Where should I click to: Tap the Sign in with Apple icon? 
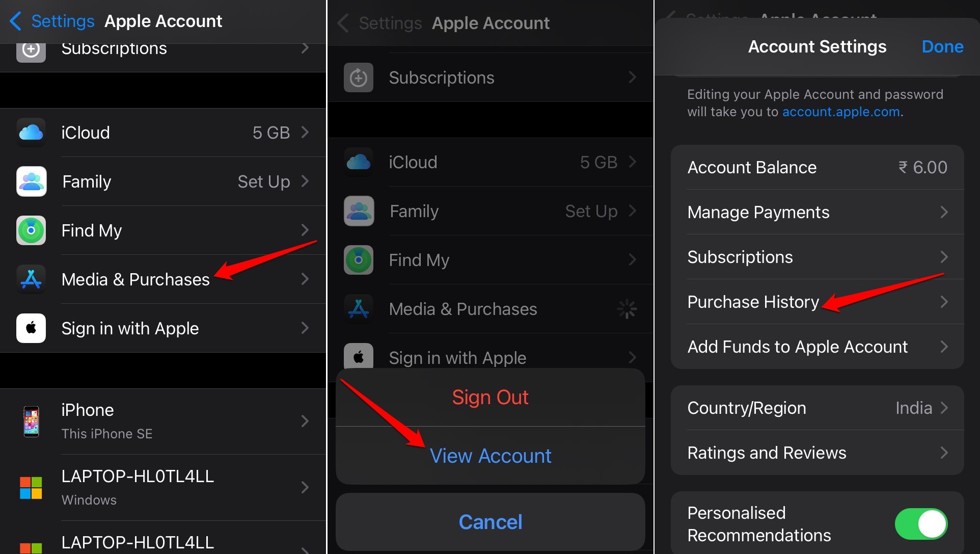[30, 328]
